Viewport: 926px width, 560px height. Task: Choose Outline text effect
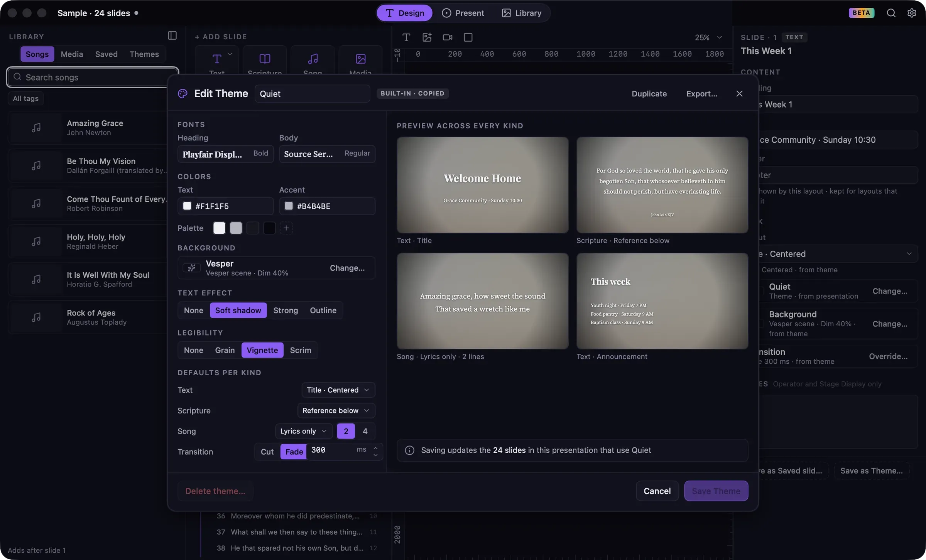pos(323,310)
